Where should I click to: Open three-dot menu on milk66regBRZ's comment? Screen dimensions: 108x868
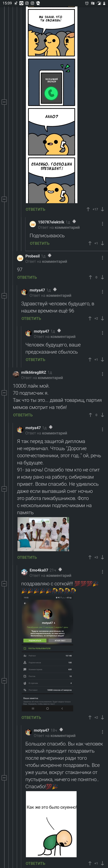tap(102, 374)
